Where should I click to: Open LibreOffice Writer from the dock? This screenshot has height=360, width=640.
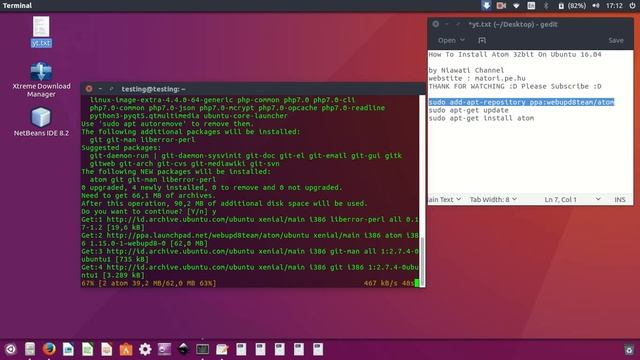pyautogui.click(x=68, y=349)
